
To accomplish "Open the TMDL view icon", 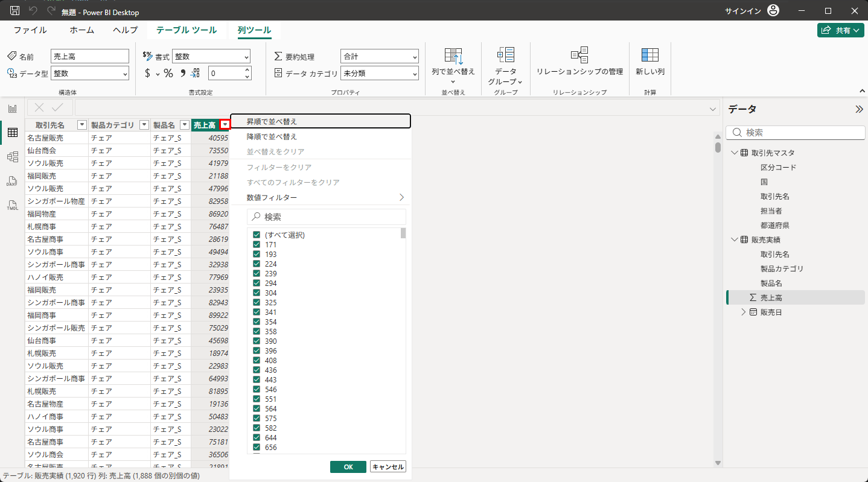I will (x=12, y=205).
